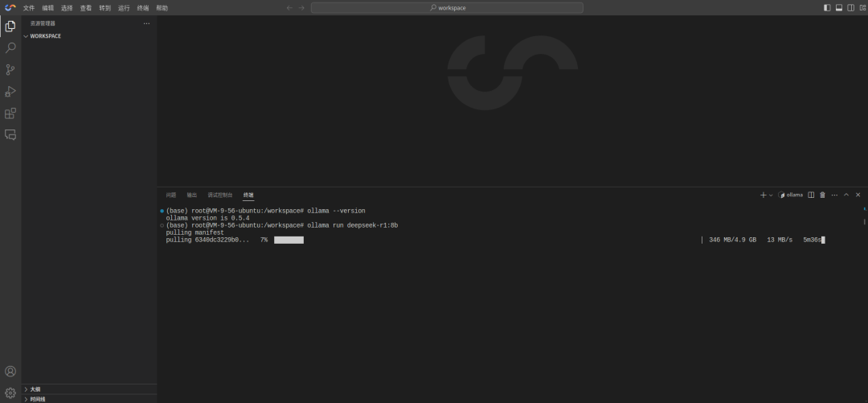Viewport: 868px width, 403px height.
Task: Open the new terminal profile dropdown arrow
Action: pyautogui.click(x=771, y=195)
